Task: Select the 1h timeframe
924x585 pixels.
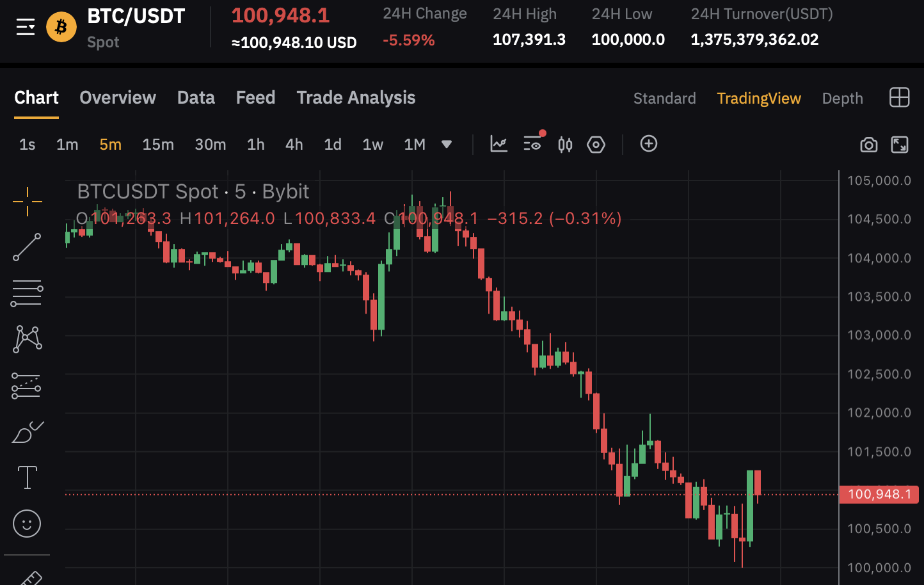Action: point(255,144)
